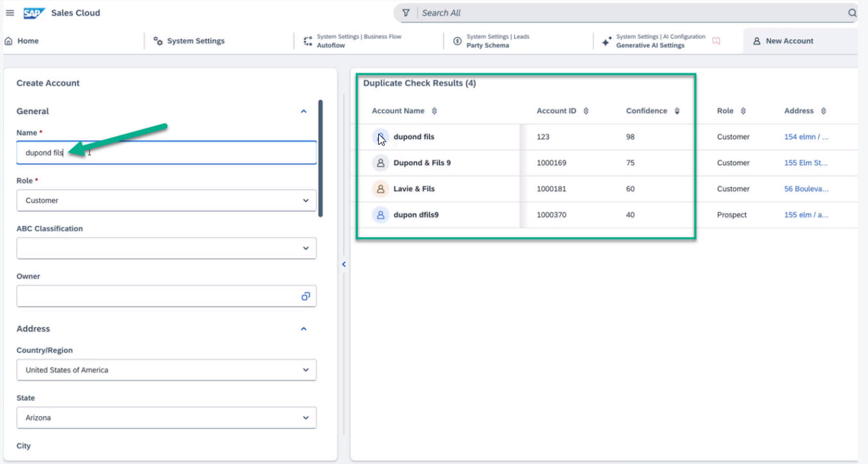Image resolution: width=868 pixels, height=464 pixels.
Task: Click the SAP logo
Action: coord(33,13)
